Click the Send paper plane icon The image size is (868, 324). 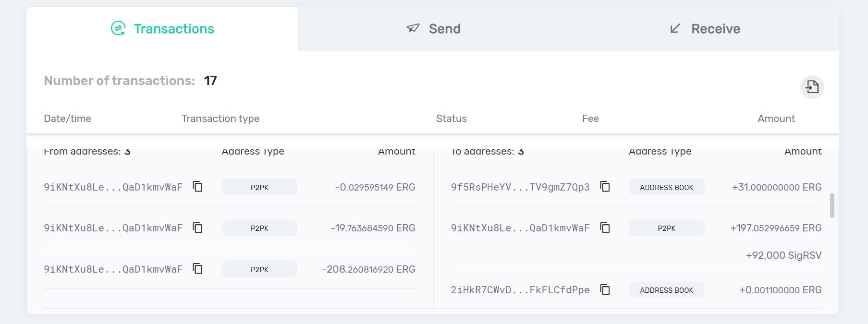click(x=413, y=28)
